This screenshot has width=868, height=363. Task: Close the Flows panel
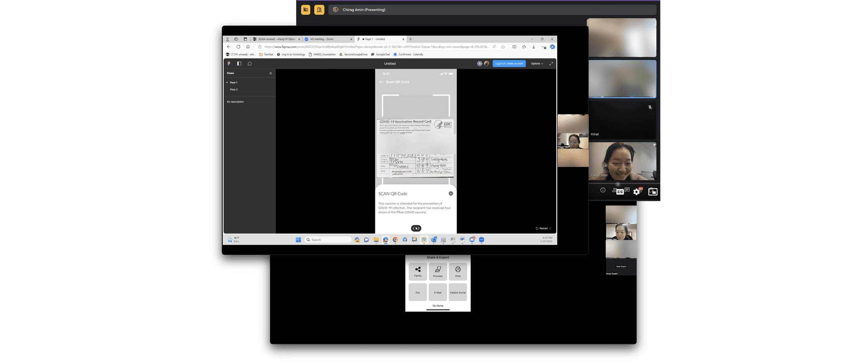tap(270, 73)
